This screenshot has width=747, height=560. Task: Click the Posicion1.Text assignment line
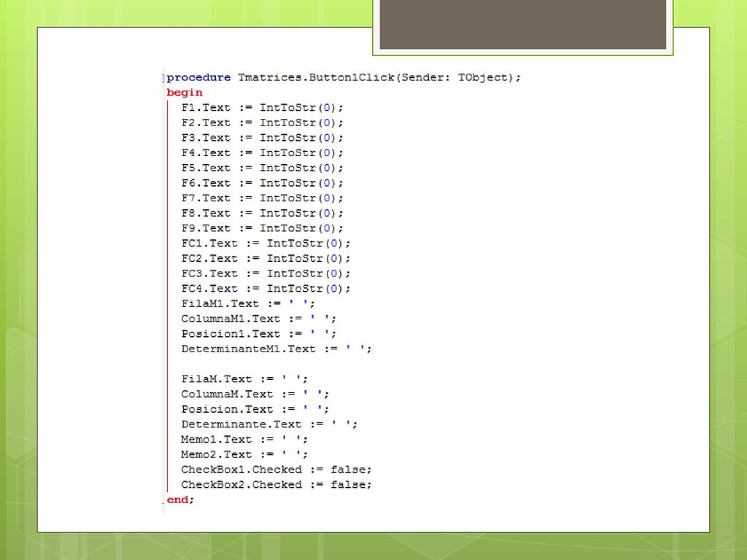click(x=259, y=334)
